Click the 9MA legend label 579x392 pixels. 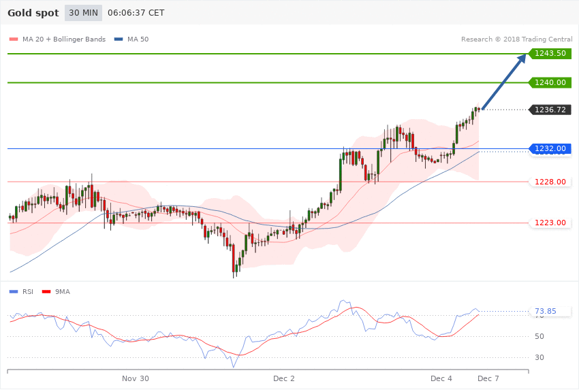point(63,292)
